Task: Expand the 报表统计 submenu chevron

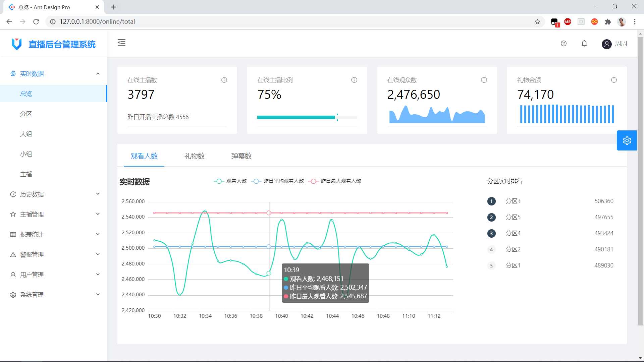Action: tap(98, 234)
